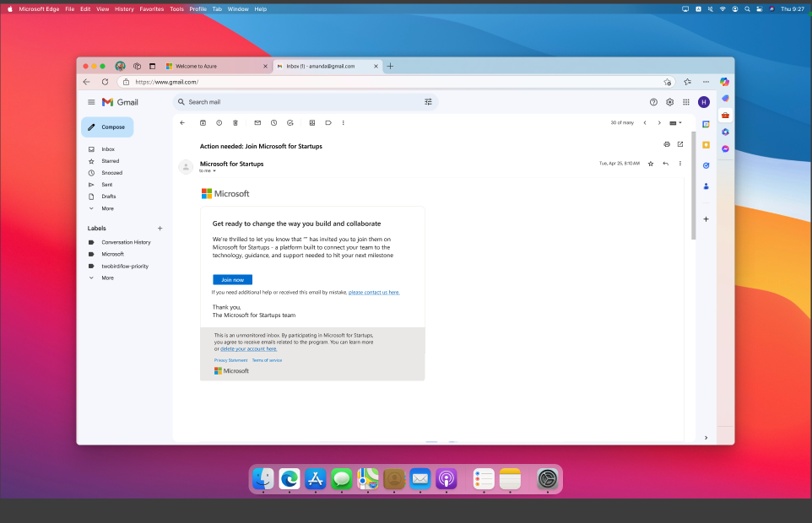Image resolution: width=812 pixels, height=523 pixels.
Task: Open Keep in Gmail side panel
Action: (706, 145)
